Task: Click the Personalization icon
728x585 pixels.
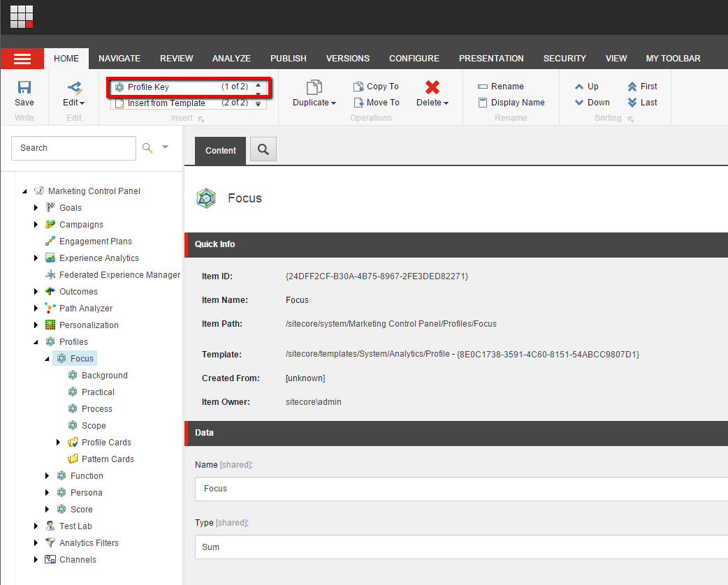Action: click(x=50, y=325)
